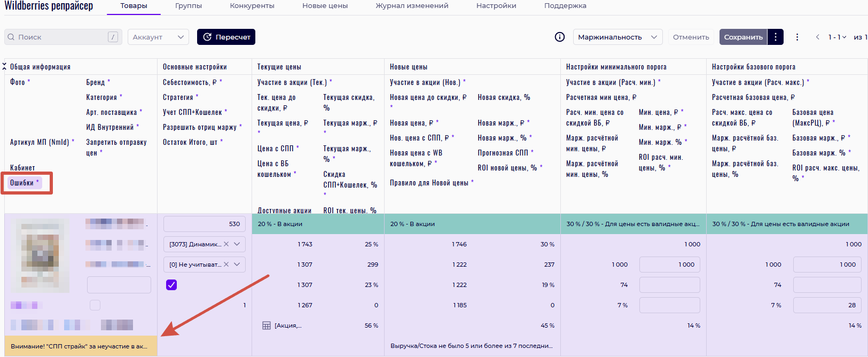Viewport: 868px width, 357px height.
Task: Click the search magnifier icon
Action: (11, 37)
